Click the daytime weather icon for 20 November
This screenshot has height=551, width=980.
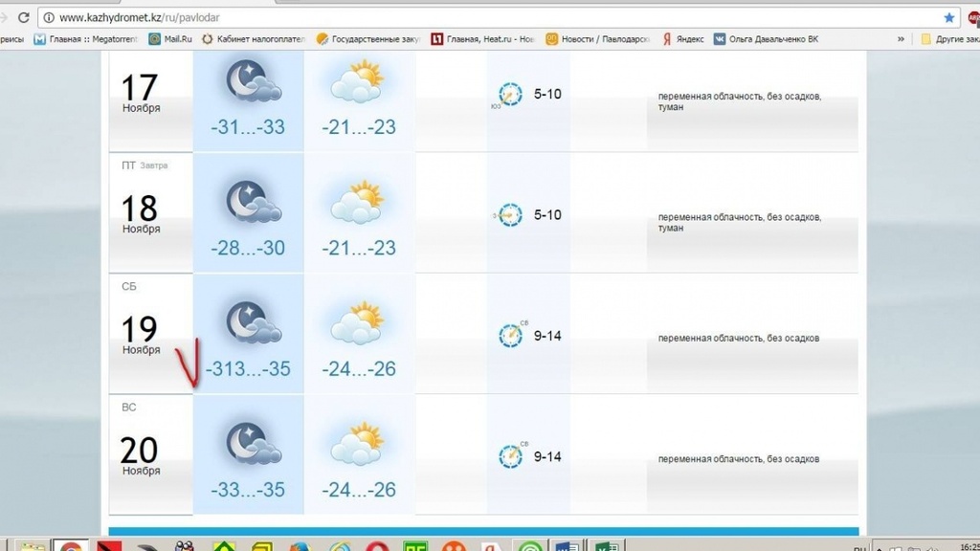[357, 445]
